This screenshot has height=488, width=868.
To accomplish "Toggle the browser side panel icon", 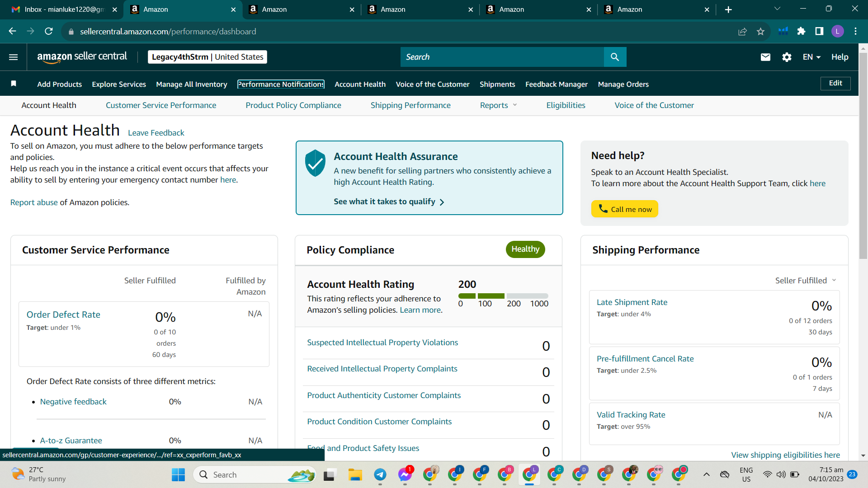I will click(819, 31).
